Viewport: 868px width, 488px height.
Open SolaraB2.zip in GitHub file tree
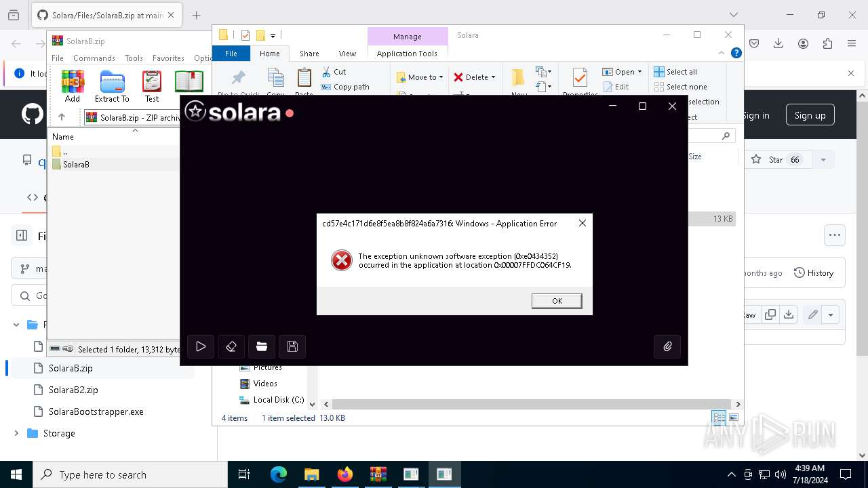(x=73, y=390)
